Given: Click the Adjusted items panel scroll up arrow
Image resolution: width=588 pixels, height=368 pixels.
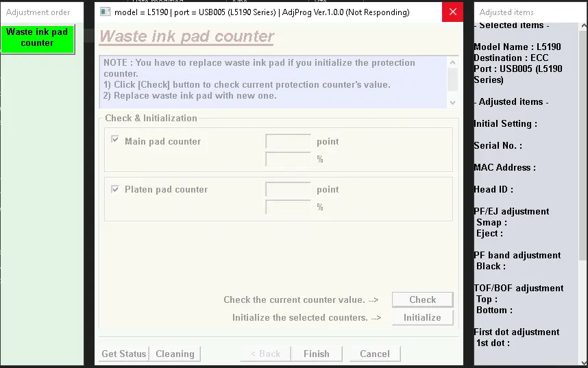Looking at the screenshot, I should [x=584, y=26].
